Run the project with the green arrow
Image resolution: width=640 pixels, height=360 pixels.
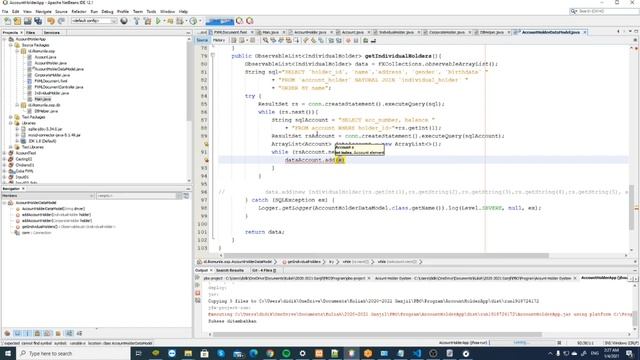158,21
